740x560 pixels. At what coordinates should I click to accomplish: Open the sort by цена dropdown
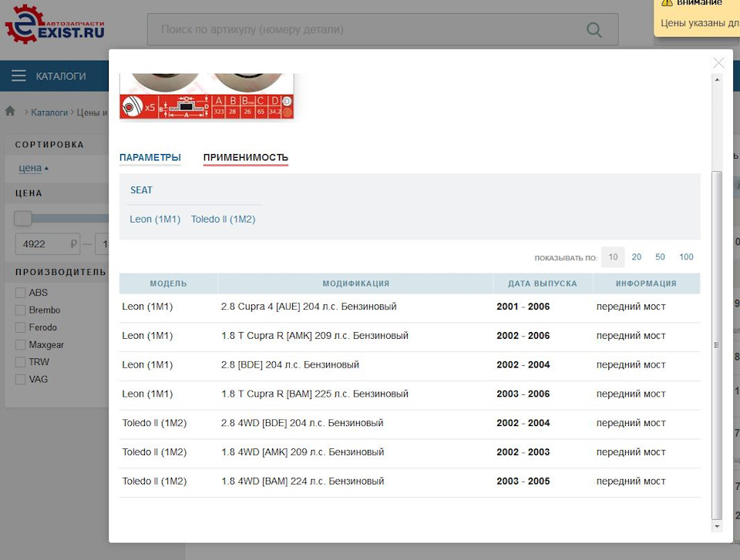(33, 168)
